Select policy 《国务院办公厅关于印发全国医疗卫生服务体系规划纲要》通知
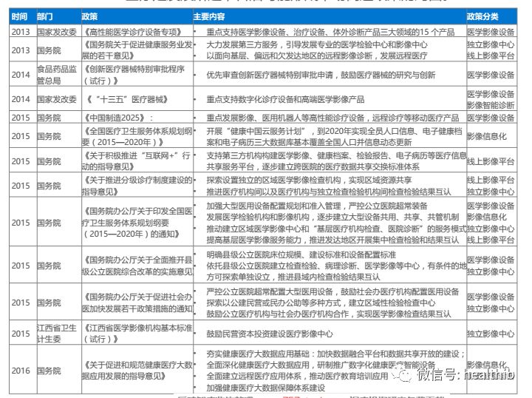532x398 pixels. click(x=137, y=223)
